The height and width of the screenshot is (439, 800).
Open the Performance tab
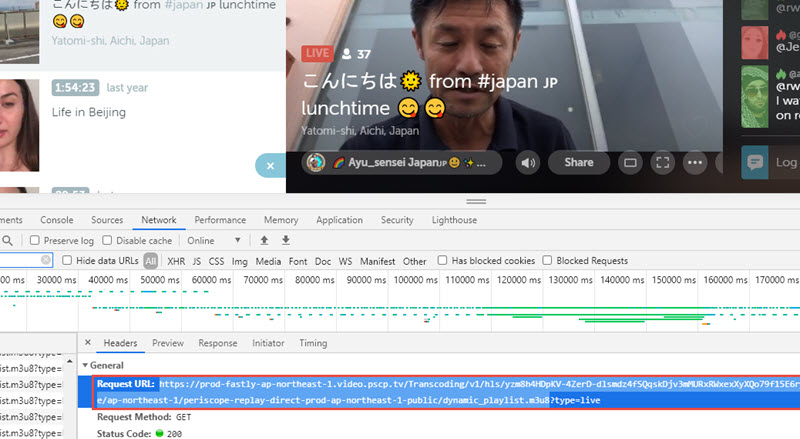(x=220, y=220)
